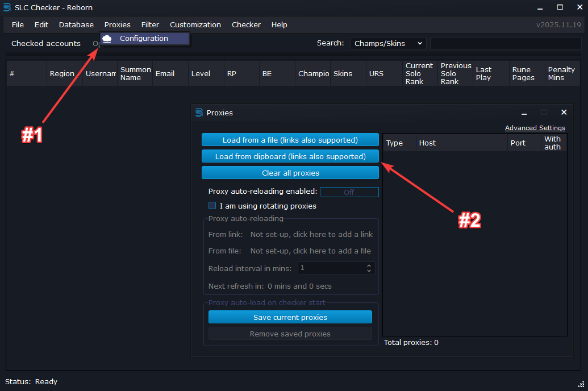Click the proxy Host column header
The image size is (588, 391).
click(462, 143)
